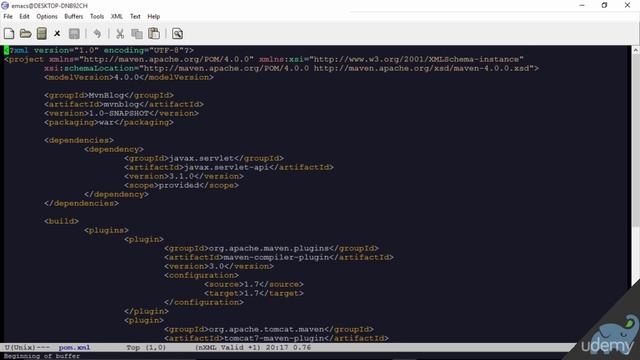The height and width of the screenshot is (360, 640).
Task: Paste with the clipboard icon
Action: pos(154,33)
